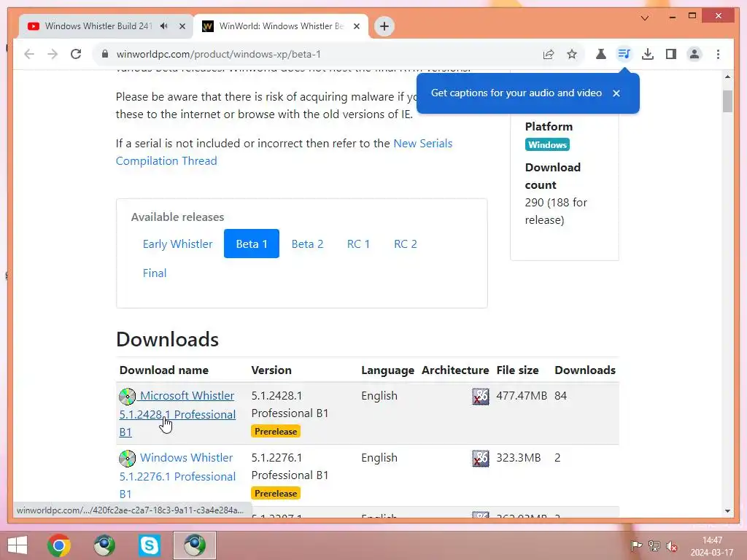Select the WinWorld Windows Whistler tab

(281, 26)
